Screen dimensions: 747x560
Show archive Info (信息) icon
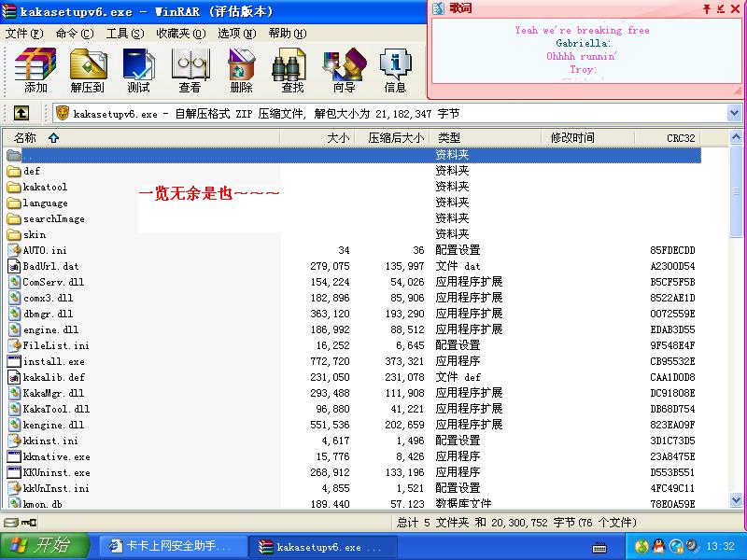click(x=395, y=71)
